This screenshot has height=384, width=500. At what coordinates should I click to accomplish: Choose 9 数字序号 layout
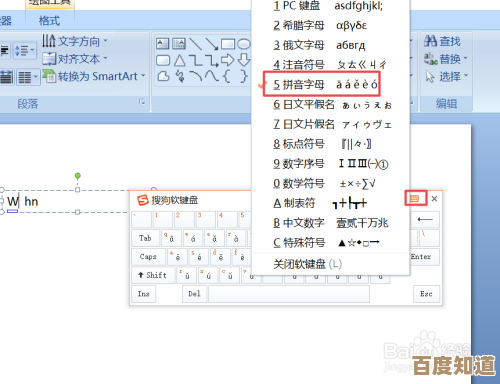pyautogui.click(x=330, y=164)
